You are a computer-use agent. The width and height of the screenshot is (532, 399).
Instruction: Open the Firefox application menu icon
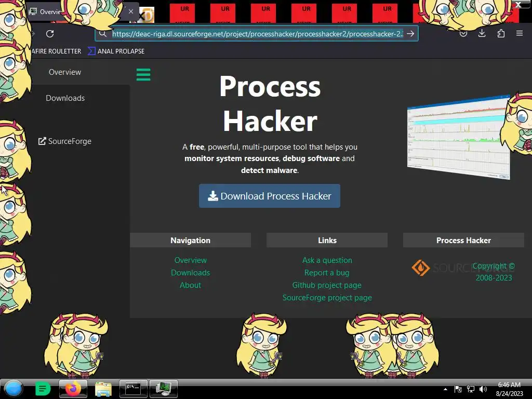pyautogui.click(x=519, y=33)
